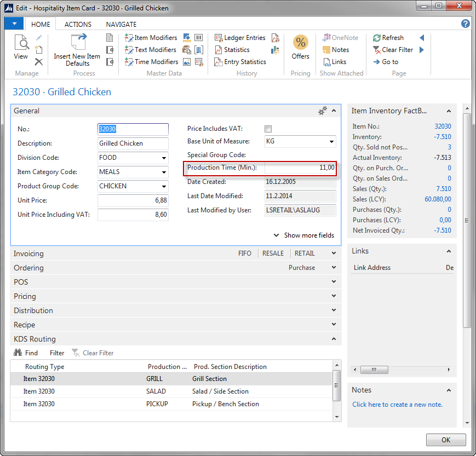The width and height of the screenshot is (476, 456).
Task: Toggle the Price Includes VAT checkbox
Action: coord(268,129)
